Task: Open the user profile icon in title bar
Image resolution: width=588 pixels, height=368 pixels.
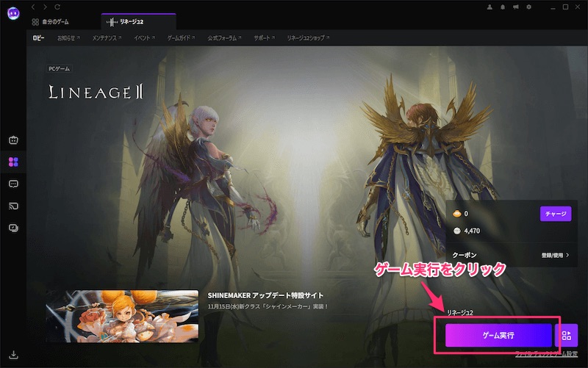Action: click(490, 7)
